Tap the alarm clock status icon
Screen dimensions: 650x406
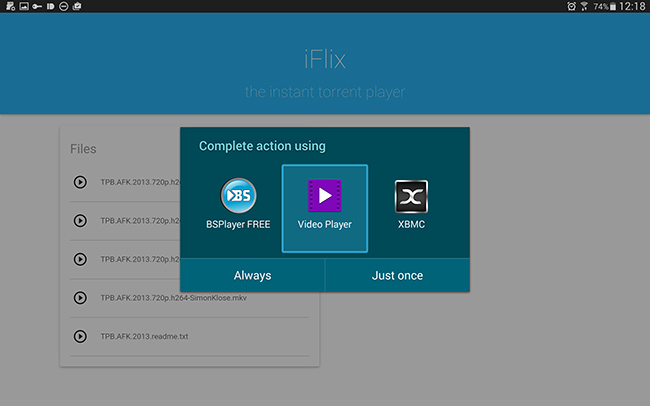pos(571,6)
